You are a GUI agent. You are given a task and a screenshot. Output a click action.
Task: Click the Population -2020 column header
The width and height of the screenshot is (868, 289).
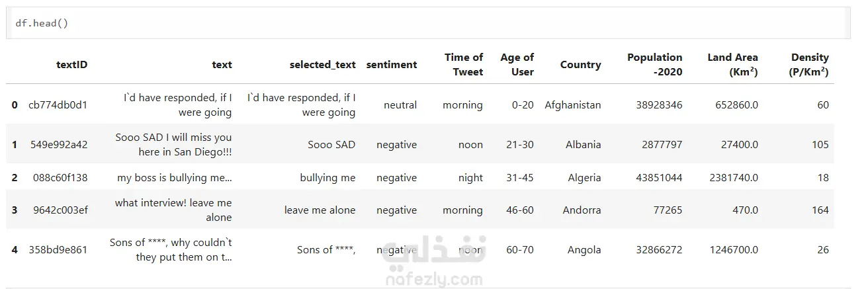click(654, 65)
